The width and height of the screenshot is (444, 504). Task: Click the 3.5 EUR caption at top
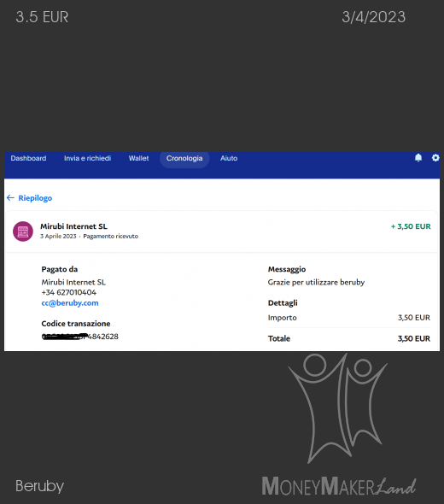[x=42, y=17]
